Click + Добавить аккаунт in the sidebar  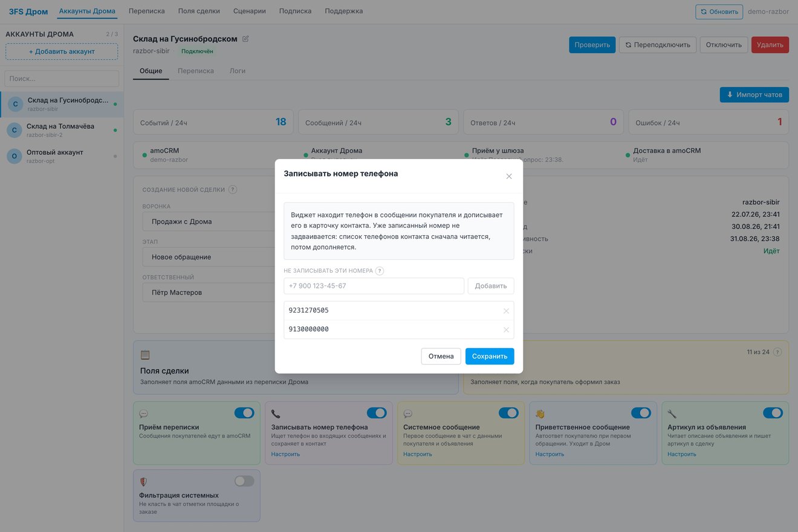tap(62, 51)
